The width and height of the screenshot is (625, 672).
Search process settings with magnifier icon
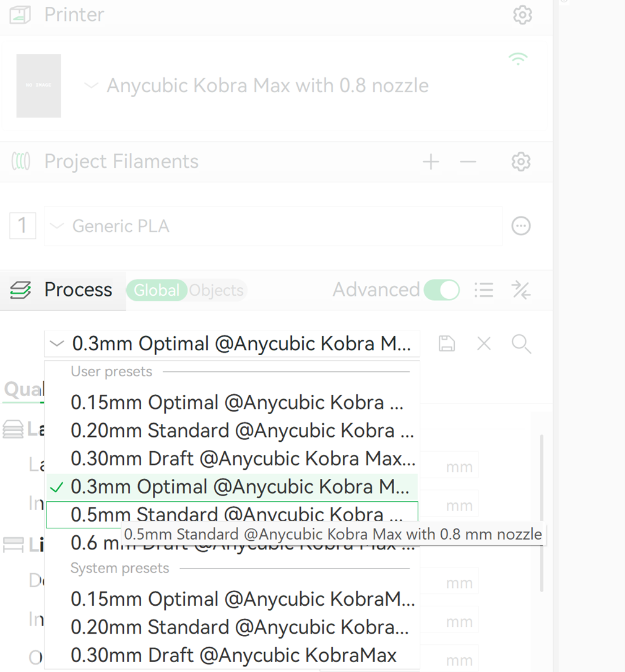521,344
